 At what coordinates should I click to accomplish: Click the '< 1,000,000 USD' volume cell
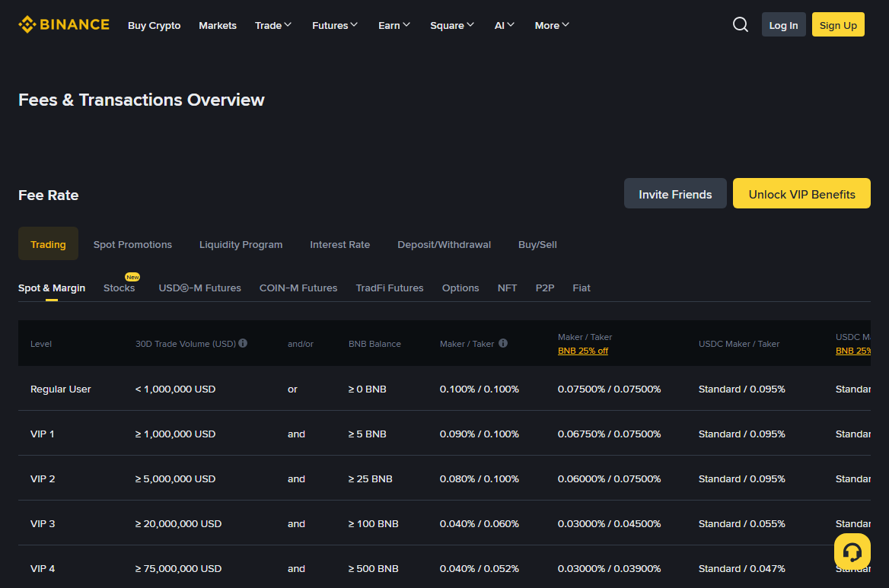pyautogui.click(x=175, y=389)
